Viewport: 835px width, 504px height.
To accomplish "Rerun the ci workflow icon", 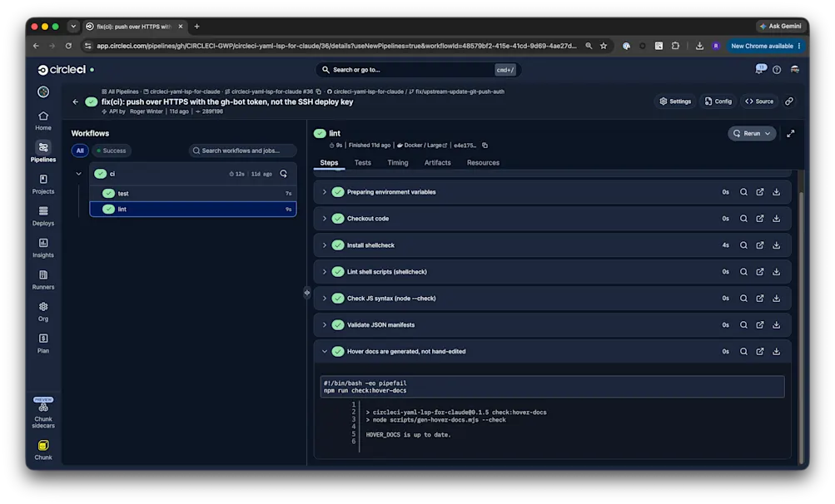I will (283, 174).
